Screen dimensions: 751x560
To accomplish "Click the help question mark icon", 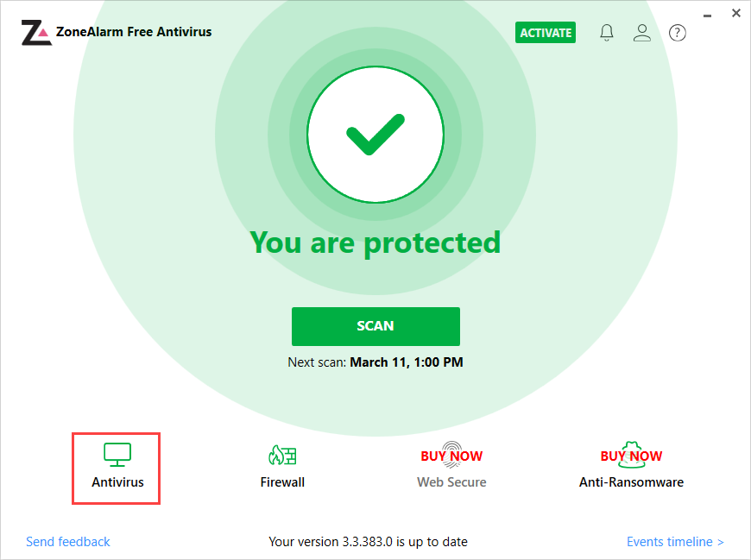I will (x=678, y=33).
